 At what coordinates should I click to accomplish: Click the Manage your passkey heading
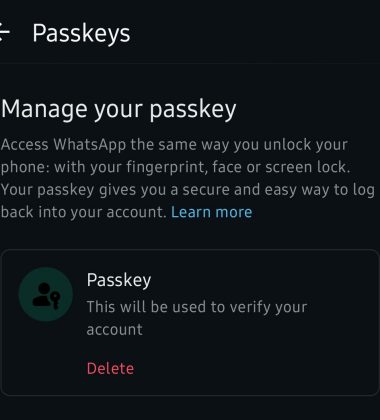[x=119, y=110]
